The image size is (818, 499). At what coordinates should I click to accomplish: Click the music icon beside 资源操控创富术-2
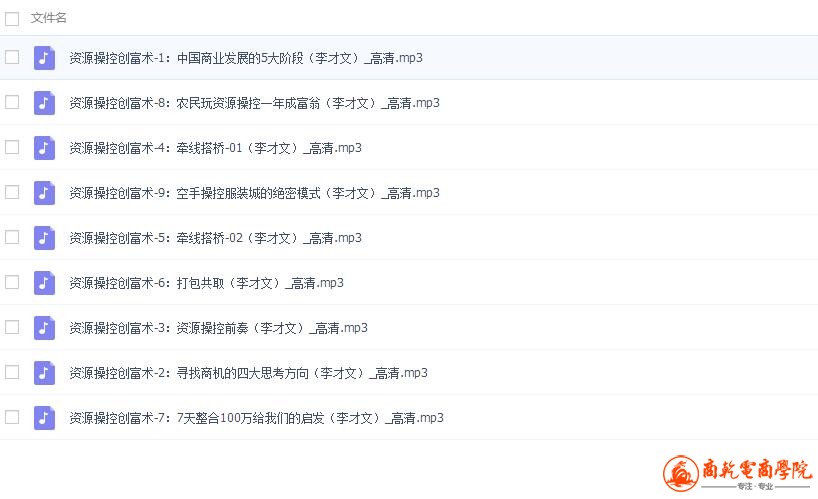44,372
